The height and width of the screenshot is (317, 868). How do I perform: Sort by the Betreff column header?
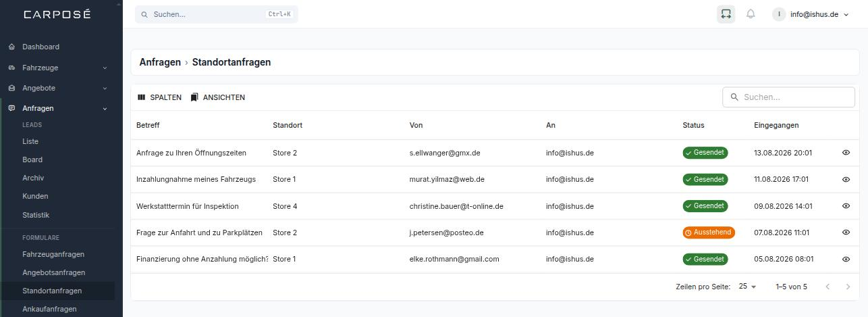(x=148, y=125)
